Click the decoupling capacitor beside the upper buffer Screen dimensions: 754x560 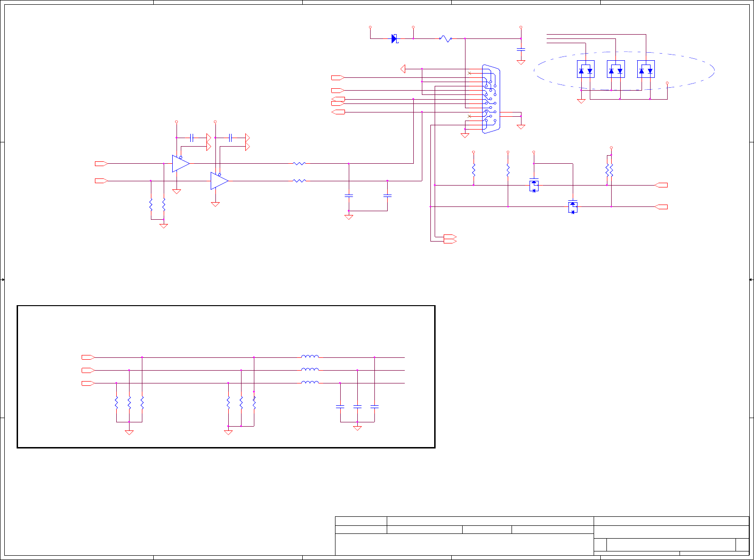point(192,138)
